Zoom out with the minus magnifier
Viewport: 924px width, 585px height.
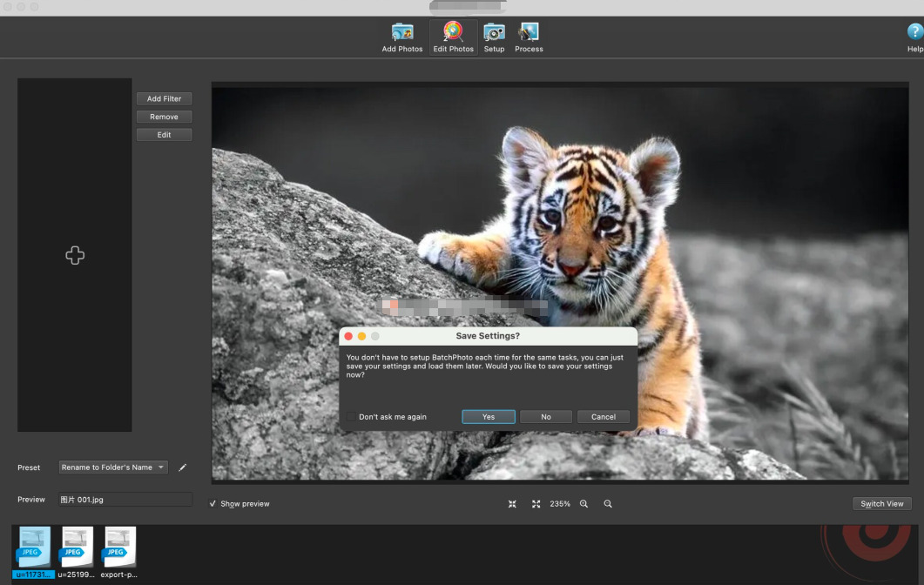(608, 504)
